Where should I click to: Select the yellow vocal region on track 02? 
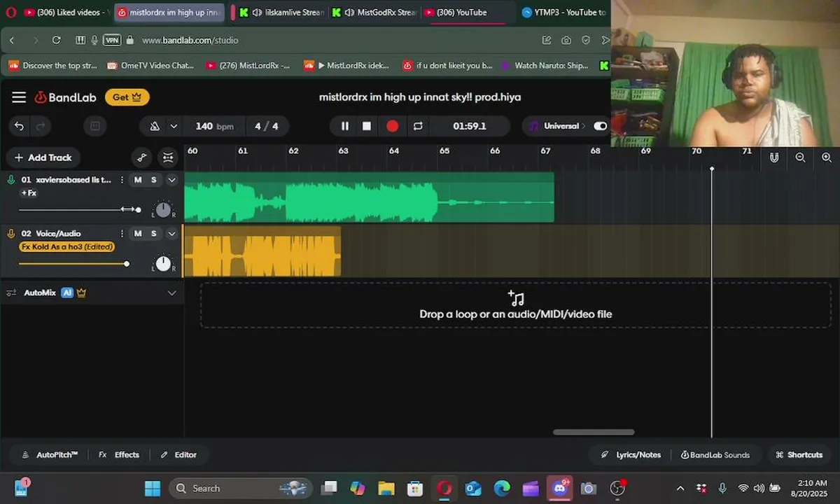(x=262, y=251)
